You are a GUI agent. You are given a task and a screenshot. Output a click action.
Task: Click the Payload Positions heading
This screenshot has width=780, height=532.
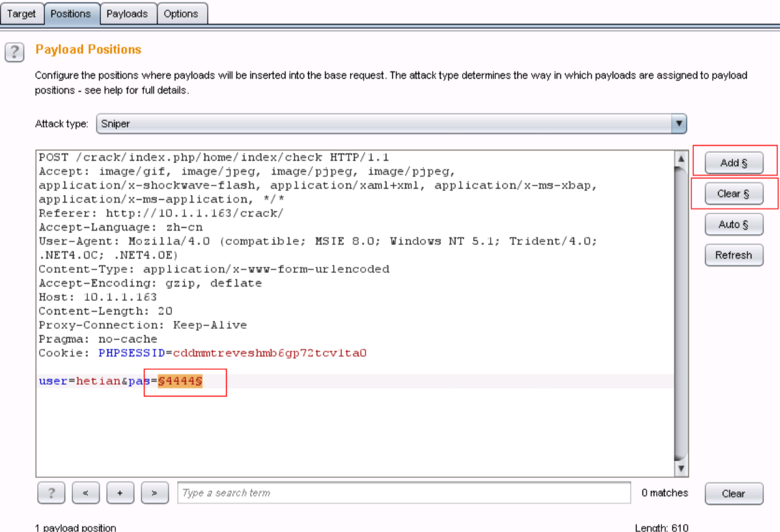(x=89, y=49)
